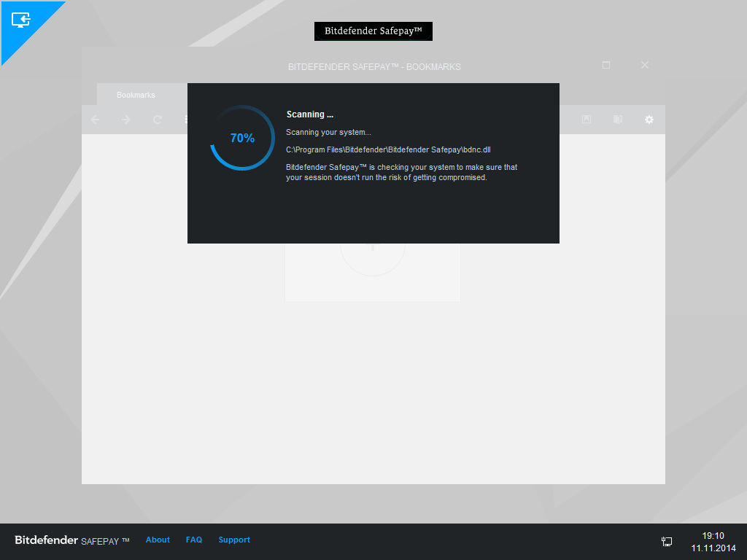
Task: Click the clock showing 19:10
Action: click(x=713, y=536)
